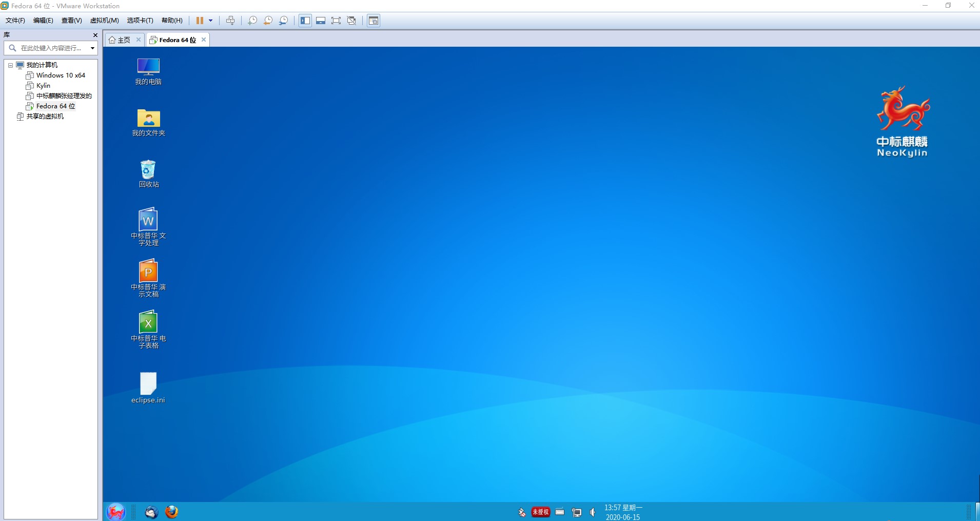Close the 库 library panel
The image size is (980, 521).
pos(95,35)
